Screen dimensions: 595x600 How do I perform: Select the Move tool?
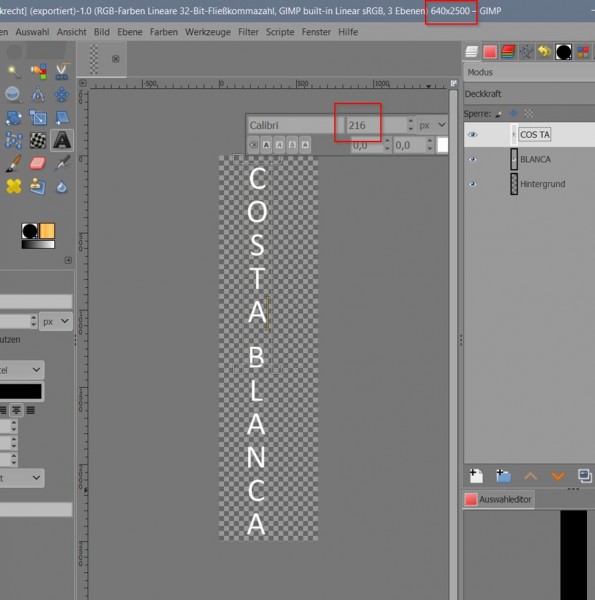click(62, 95)
